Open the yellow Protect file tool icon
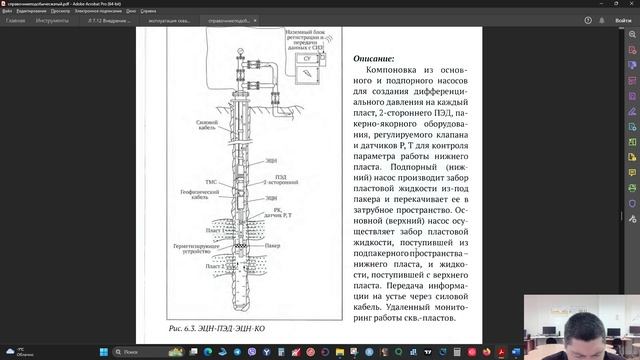The width and height of the screenshot is (640, 360). pos(632,157)
